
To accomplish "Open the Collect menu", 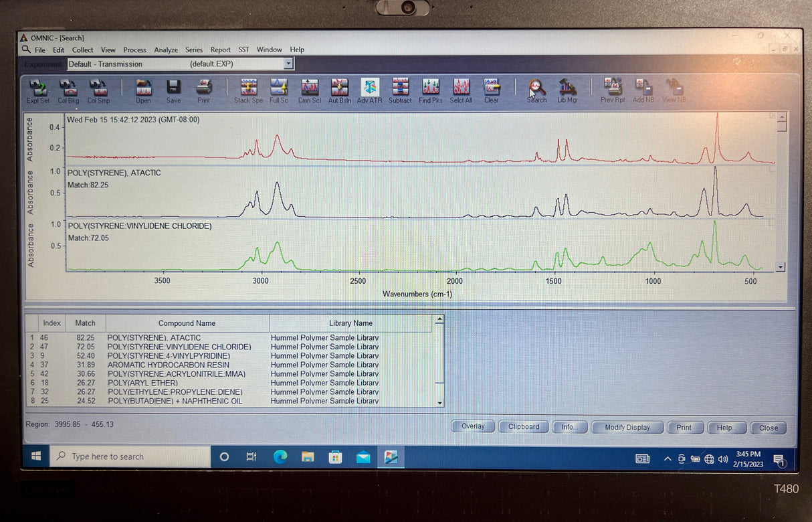I will tap(83, 50).
